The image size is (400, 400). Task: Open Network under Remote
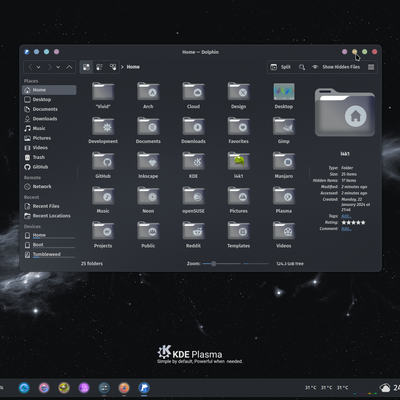(49, 187)
